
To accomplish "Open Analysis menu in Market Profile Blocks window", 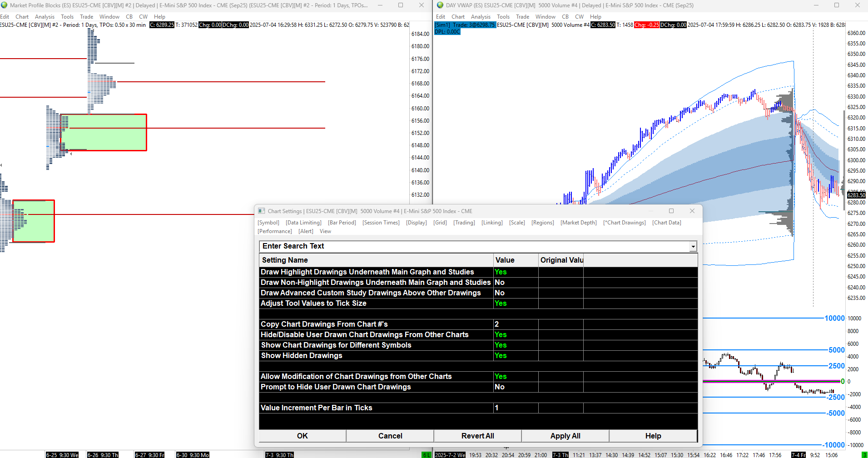I will click(45, 17).
